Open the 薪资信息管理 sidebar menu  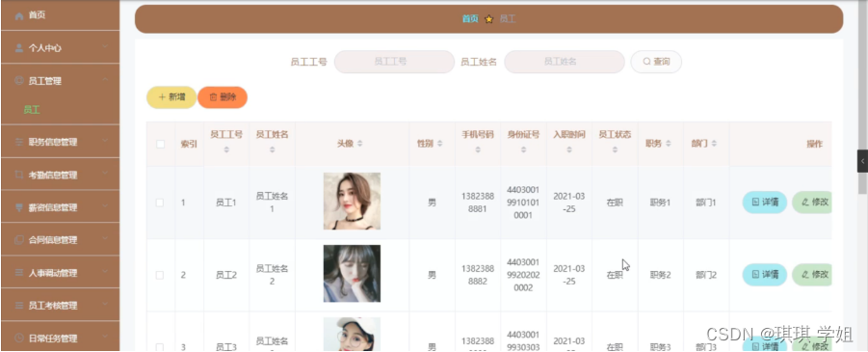tap(60, 207)
